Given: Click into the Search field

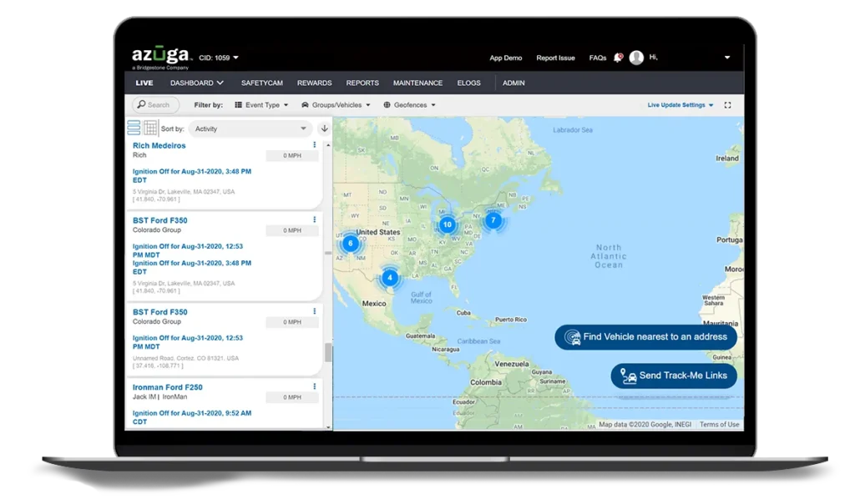Looking at the screenshot, I should (157, 105).
